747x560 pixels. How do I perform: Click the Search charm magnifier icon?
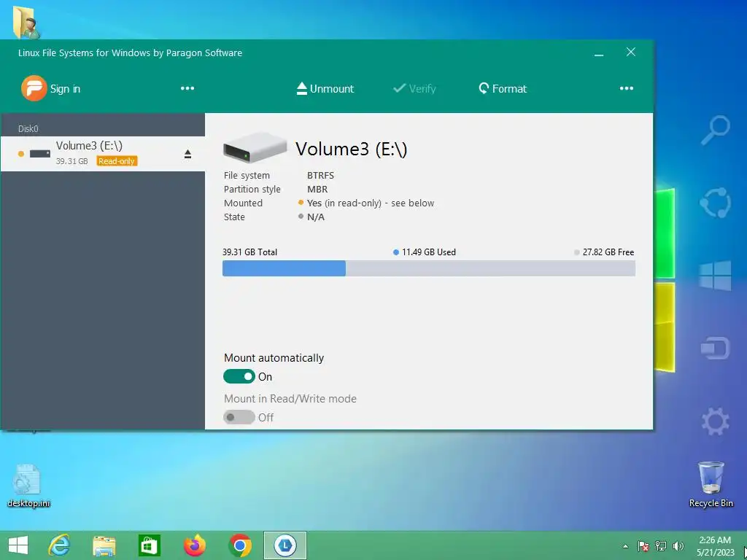point(715,130)
